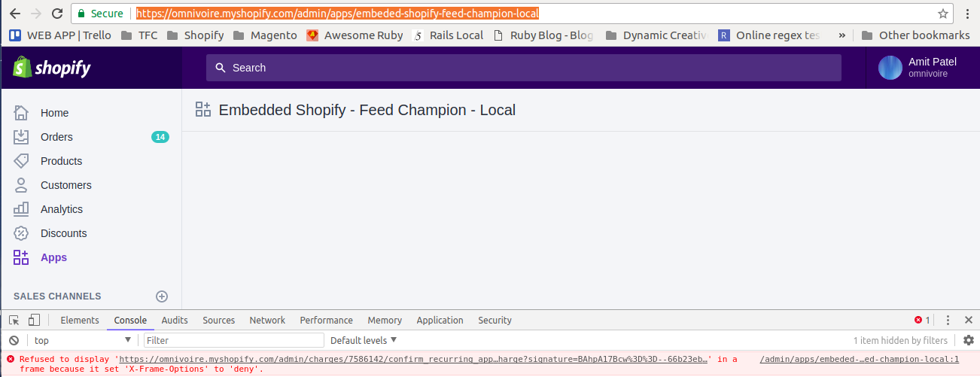Screen dimensions: 980x377
Task: Show more bookmarks with the double chevron
Action: 842,35
